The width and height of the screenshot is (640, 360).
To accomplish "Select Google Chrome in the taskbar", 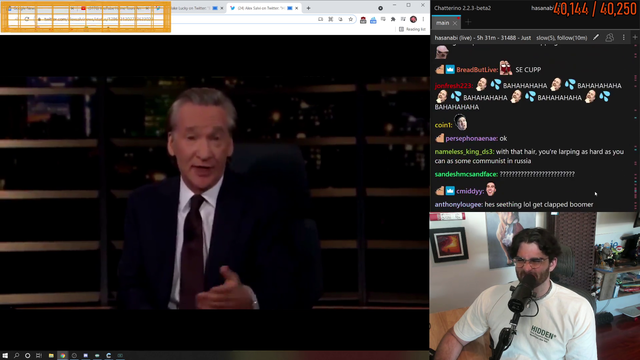I will pos(62,356).
